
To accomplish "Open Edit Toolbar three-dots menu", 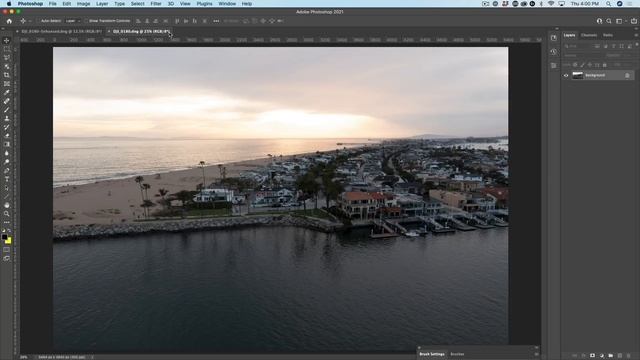I will tap(7, 222).
